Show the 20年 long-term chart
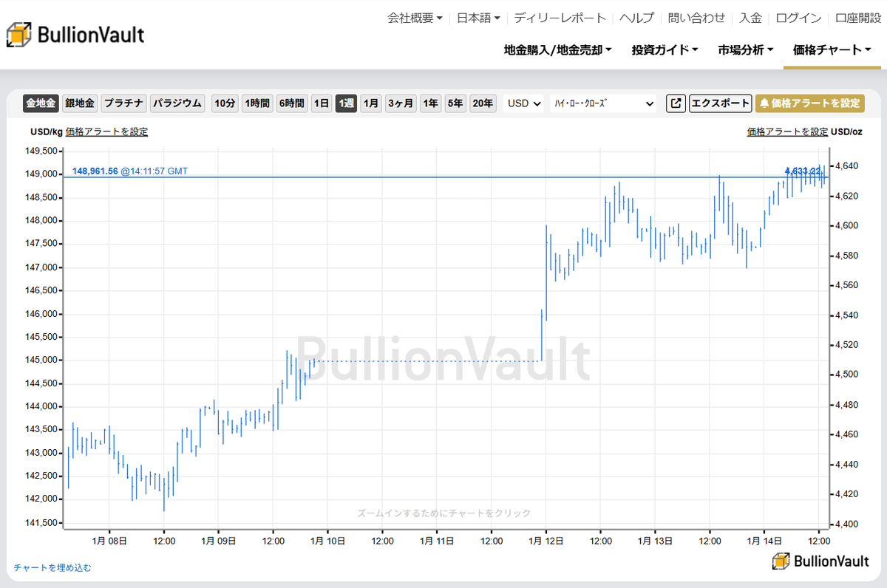Viewport: 887px width, 588px height. 483,103
